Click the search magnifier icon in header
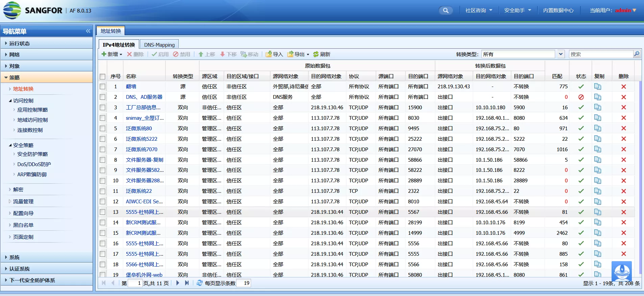The height and width of the screenshot is (296, 644). click(446, 10)
